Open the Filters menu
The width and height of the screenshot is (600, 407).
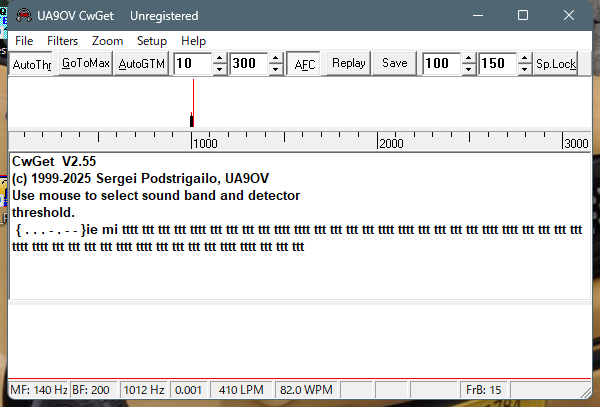(x=62, y=41)
